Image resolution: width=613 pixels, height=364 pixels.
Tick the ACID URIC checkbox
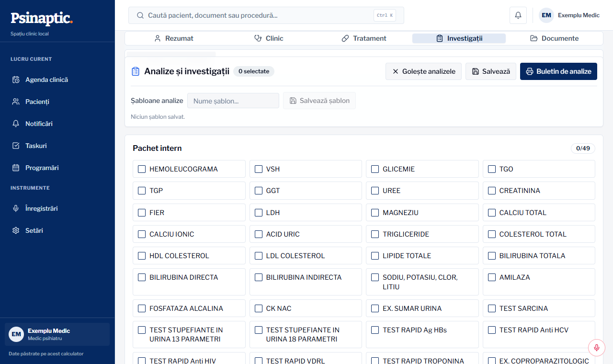(259, 234)
